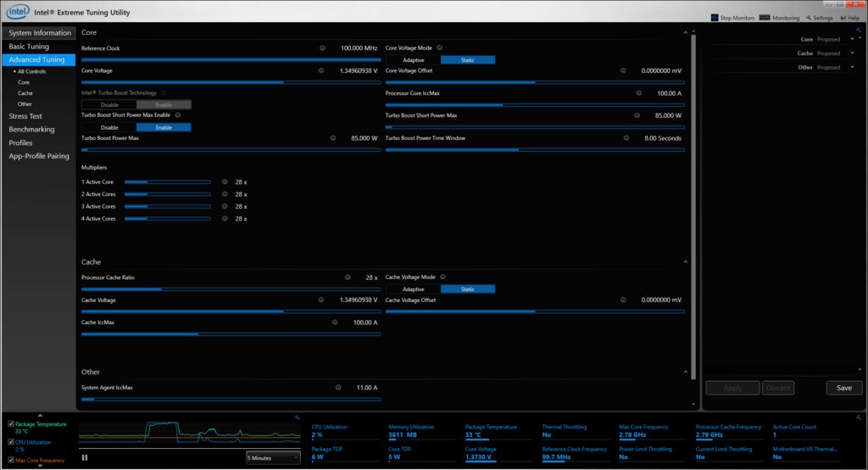Screen dimensions: 868x470
Task: Set Cache Voltage Mode to Static
Action: point(468,289)
